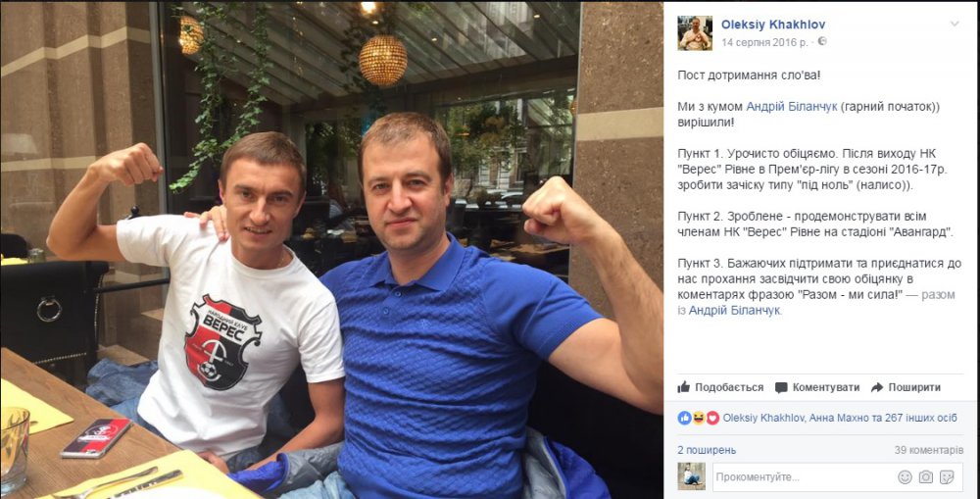
Task: Click the globe public privacy icon
Action: point(822,41)
